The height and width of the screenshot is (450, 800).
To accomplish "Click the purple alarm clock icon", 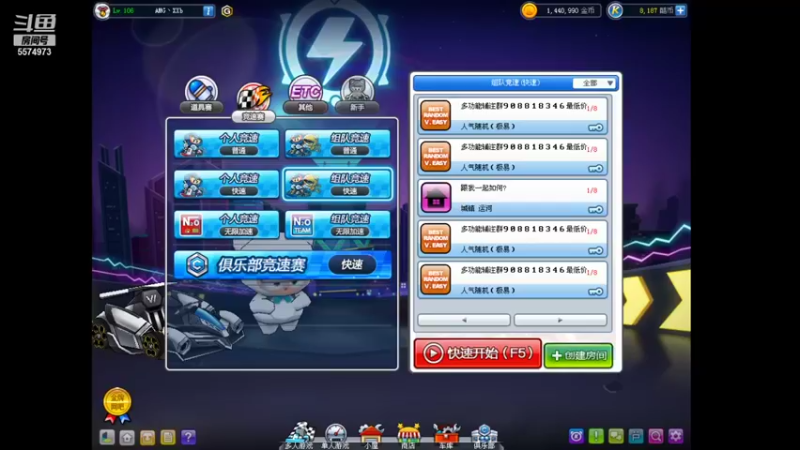I will [x=577, y=436].
